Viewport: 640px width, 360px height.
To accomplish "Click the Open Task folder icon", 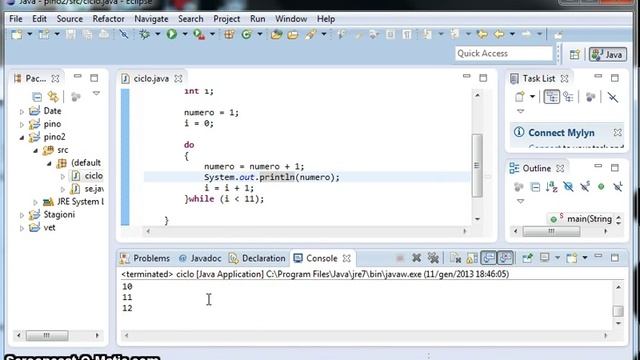I will click(x=293, y=34).
